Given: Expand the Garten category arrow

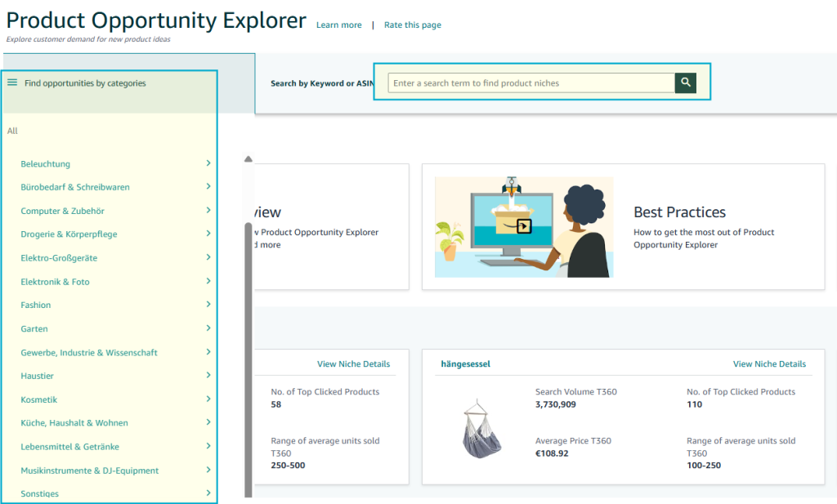Looking at the screenshot, I should (x=208, y=328).
